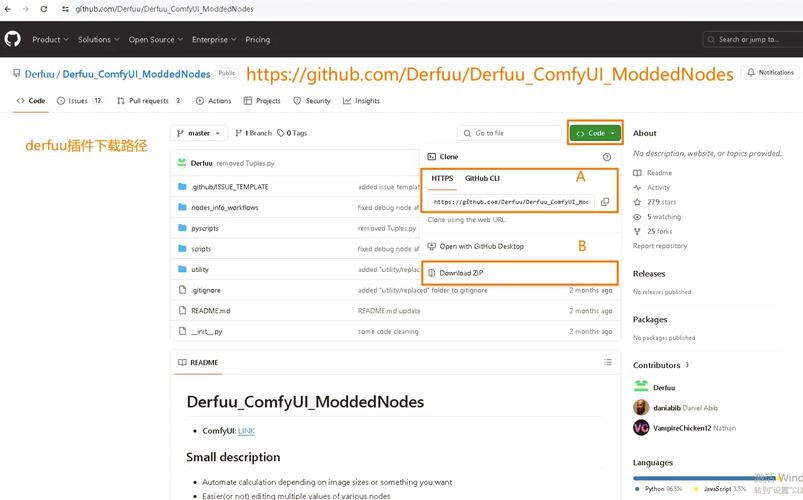Viewport: 803px width, 500px height.
Task: Click the browser address bar URL
Action: click(x=164, y=9)
